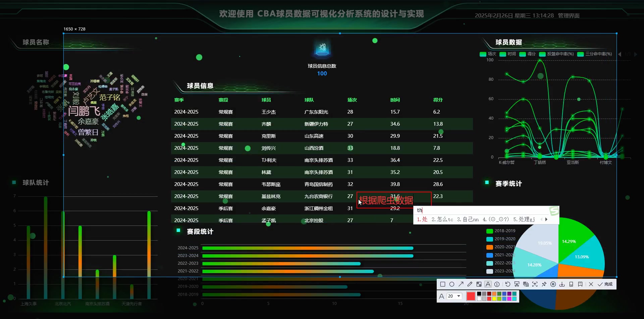Toggle the 场次 legend series
The height and width of the screenshot is (319, 644).
(488, 54)
